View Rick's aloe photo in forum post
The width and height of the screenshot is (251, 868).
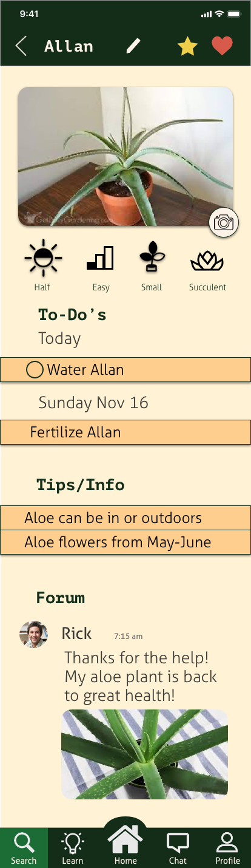pos(144,754)
